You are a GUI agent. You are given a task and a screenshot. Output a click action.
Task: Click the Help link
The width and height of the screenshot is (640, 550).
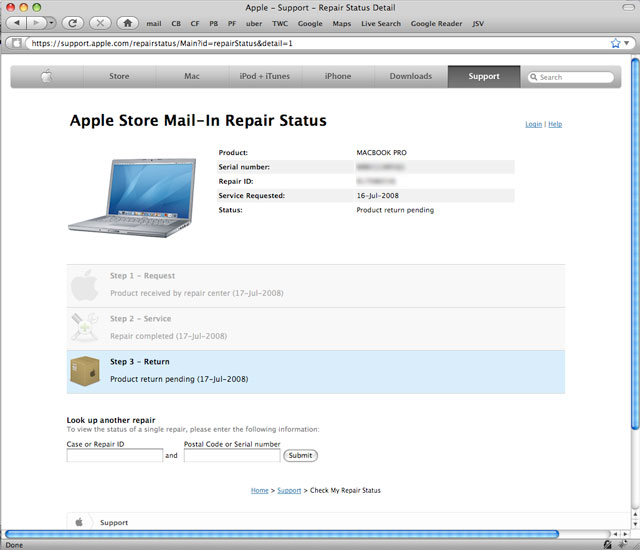click(x=555, y=124)
